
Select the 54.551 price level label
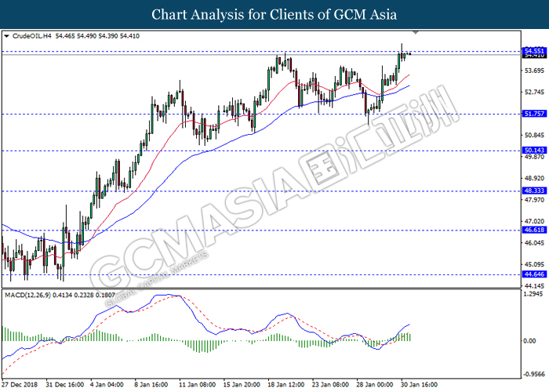point(534,51)
